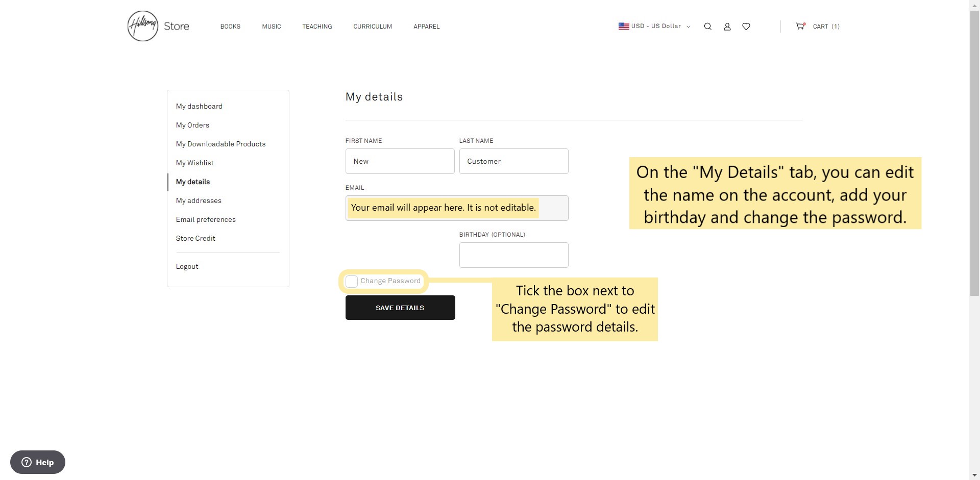Open the Music menu
Image resolution: width=980 pixels, height=480 pixels.
(x=272, y=27)
